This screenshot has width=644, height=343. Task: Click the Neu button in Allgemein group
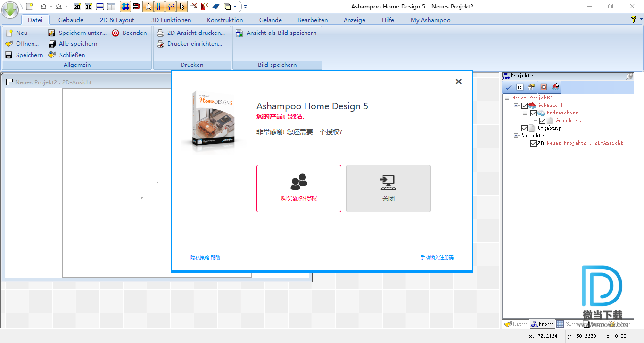pos(17,33)
